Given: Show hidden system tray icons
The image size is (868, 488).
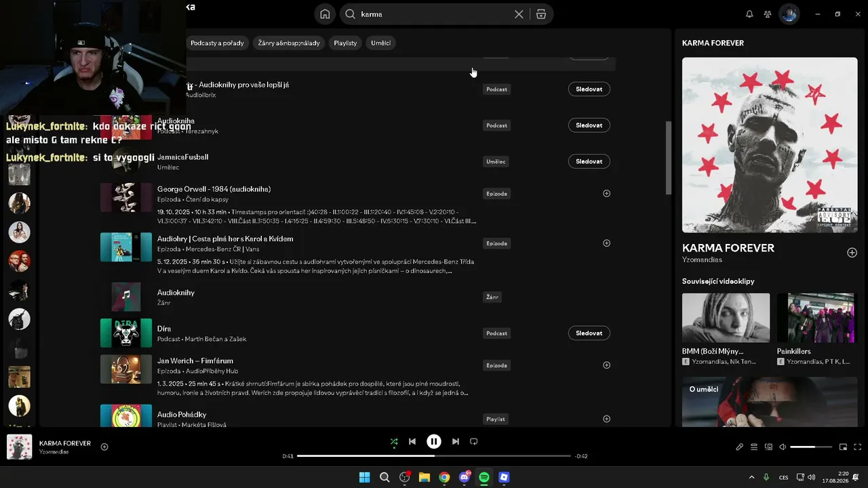Looking at the screenshot, I should (x=751, y=477).
